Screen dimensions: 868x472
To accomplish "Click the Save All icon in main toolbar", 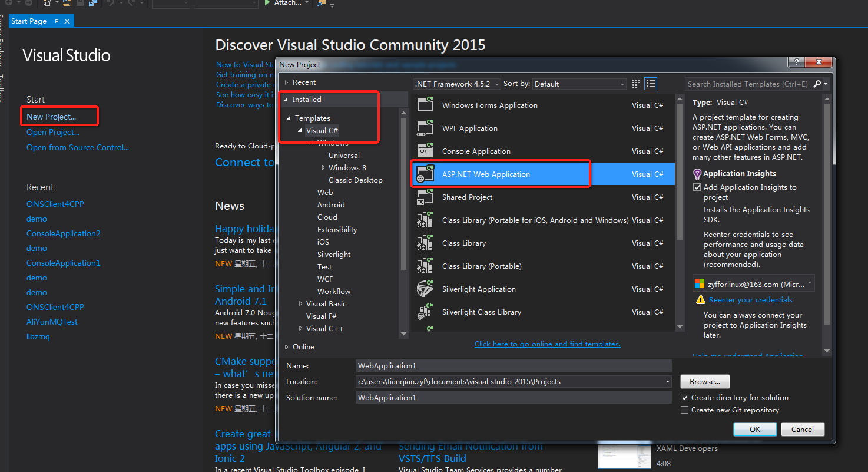I will [92, 3].
